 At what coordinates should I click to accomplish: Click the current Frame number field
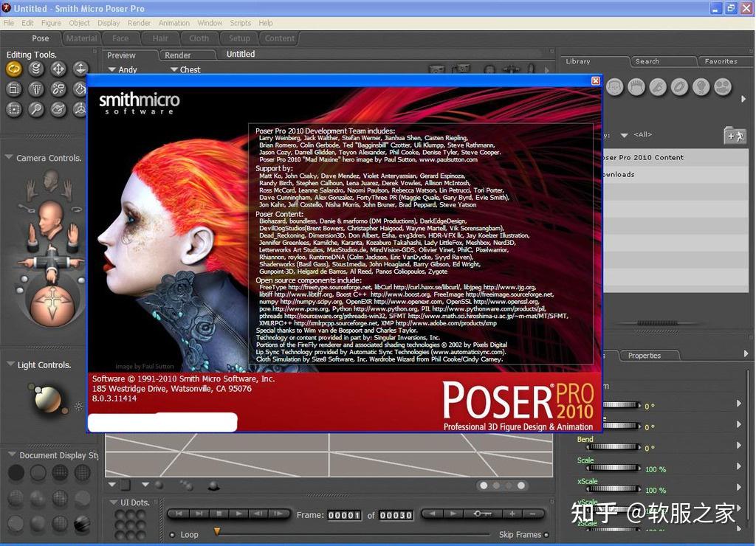click(344, 515)
